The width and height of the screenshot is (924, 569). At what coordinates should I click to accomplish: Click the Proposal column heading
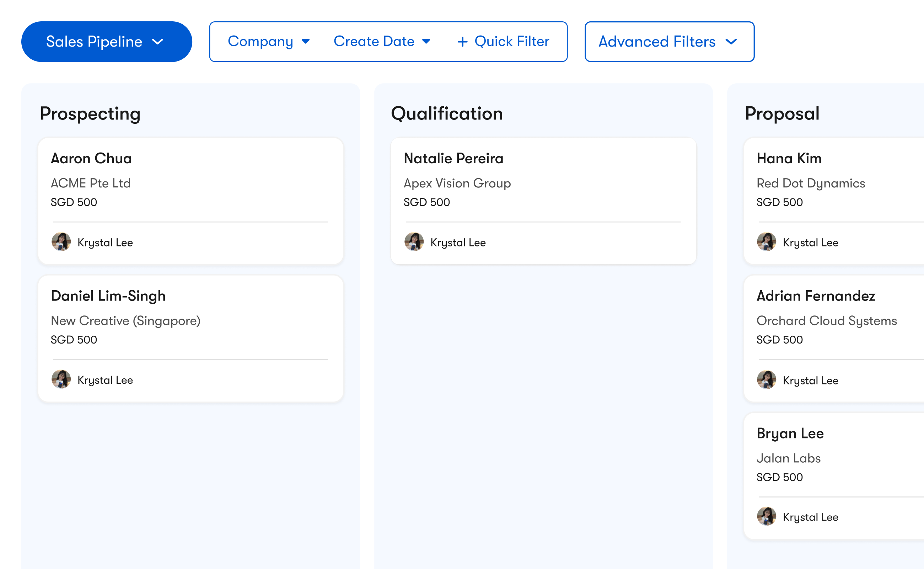(782, 114)
